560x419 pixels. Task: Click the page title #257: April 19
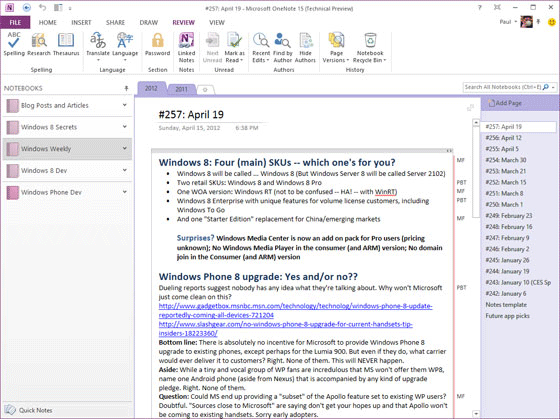191,114
